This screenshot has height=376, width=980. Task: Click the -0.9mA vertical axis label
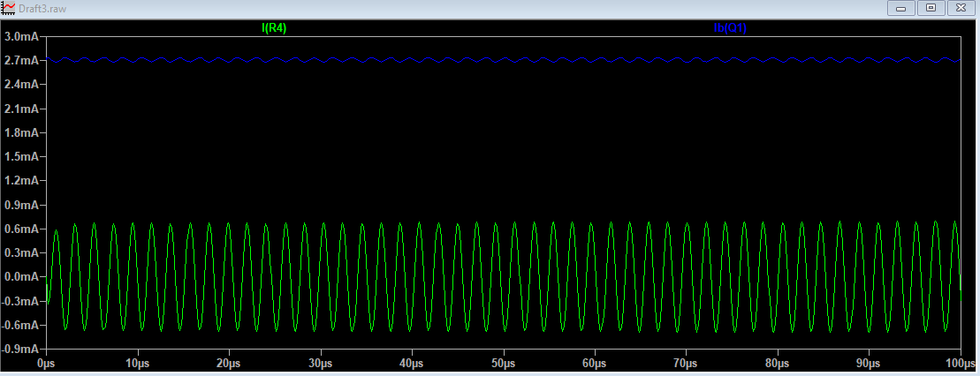coord(19,350)
